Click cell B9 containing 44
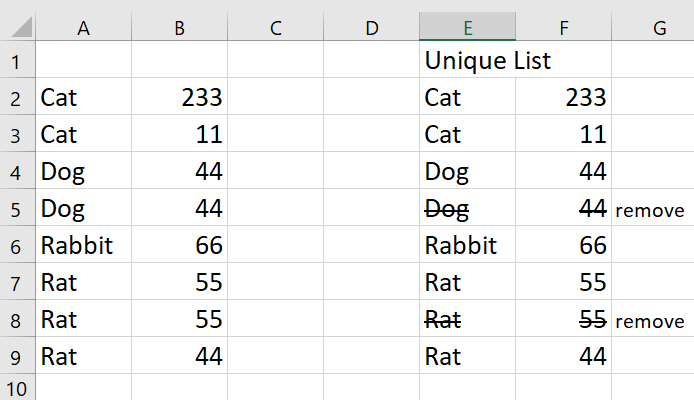Image resolution: width=694 pixels, height=400 pixels. click(180, 355)
